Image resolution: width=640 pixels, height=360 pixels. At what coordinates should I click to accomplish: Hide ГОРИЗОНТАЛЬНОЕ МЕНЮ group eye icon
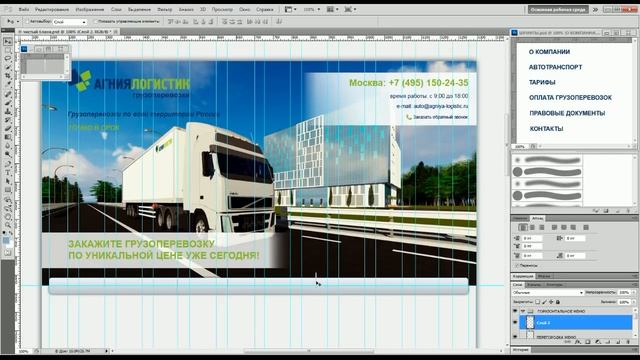coord(515,311)
